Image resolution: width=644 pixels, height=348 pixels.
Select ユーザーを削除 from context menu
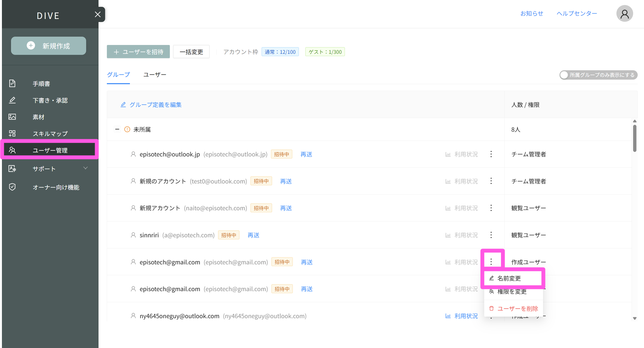point(517,309)
